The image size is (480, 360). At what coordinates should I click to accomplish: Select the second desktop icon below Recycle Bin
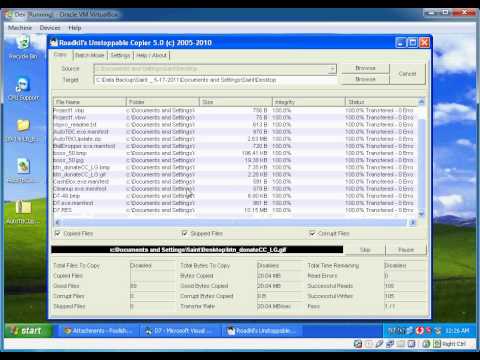(x=23, y=131)
